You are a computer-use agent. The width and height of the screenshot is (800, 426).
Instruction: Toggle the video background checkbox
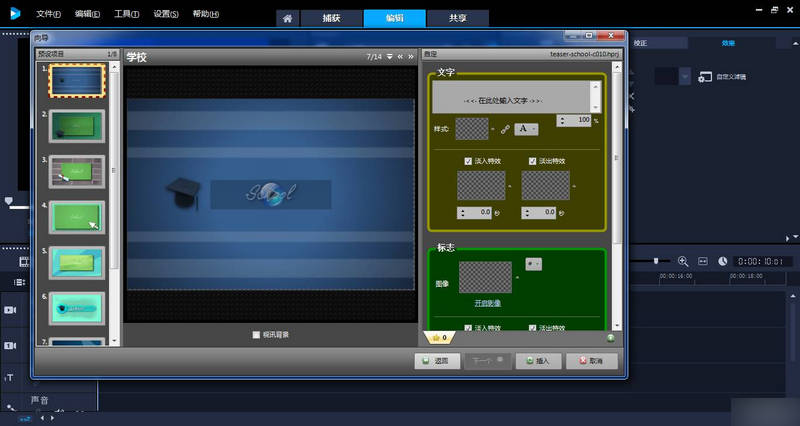pyautogui.click(x=257, y=334)
